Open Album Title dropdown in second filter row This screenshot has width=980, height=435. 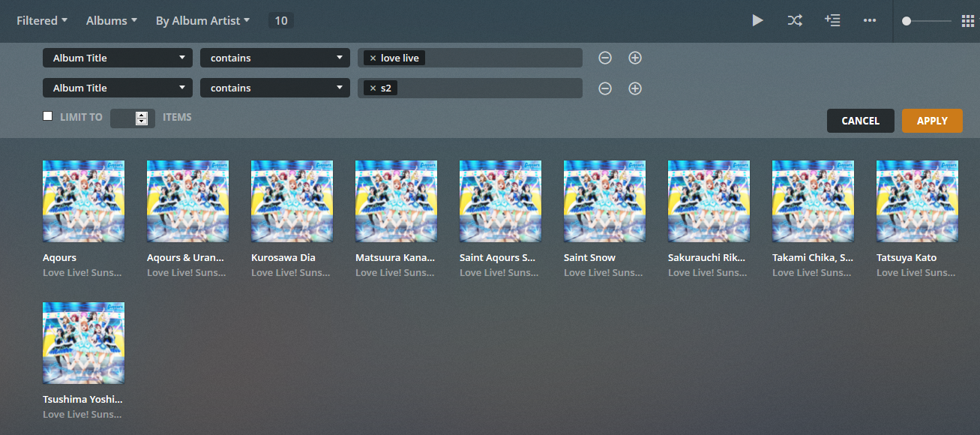pyautogui.click(x=118, y=88)
